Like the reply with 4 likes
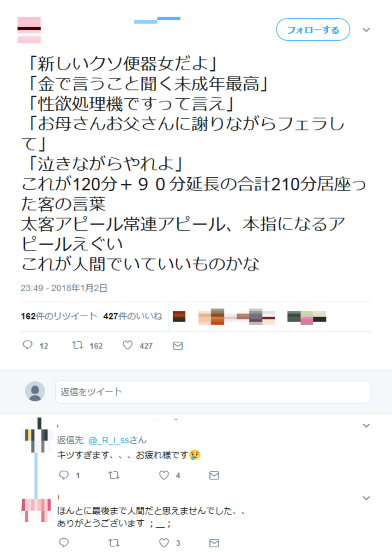This screenshot has height=554, width=392. (x=164, y=475)
